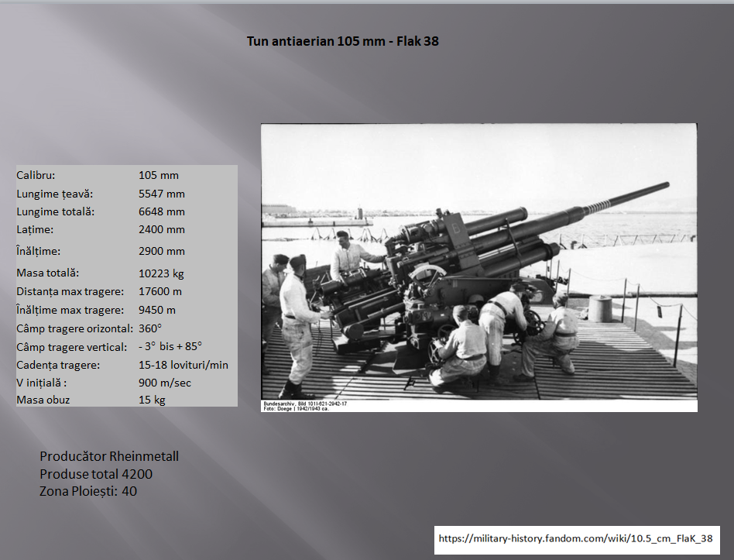
Task: Click the 'Cadența tragere:' label
Action: [58, 366]
